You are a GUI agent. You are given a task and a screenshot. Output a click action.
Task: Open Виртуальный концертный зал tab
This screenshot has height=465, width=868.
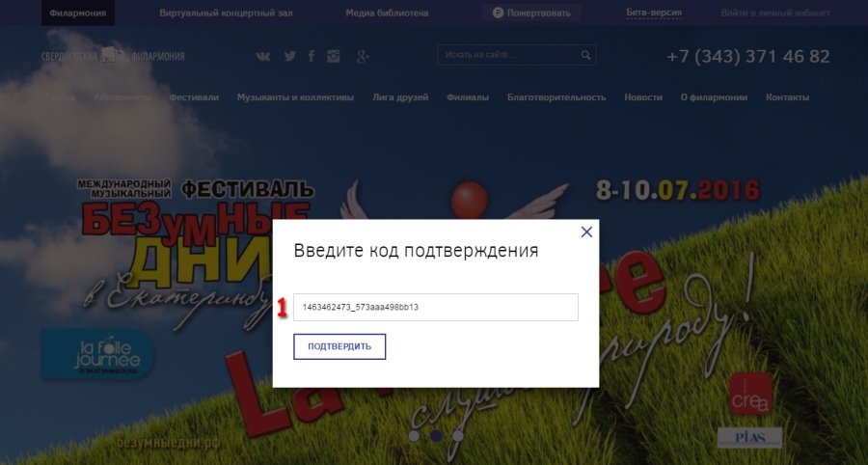click(x=226, y=13)
